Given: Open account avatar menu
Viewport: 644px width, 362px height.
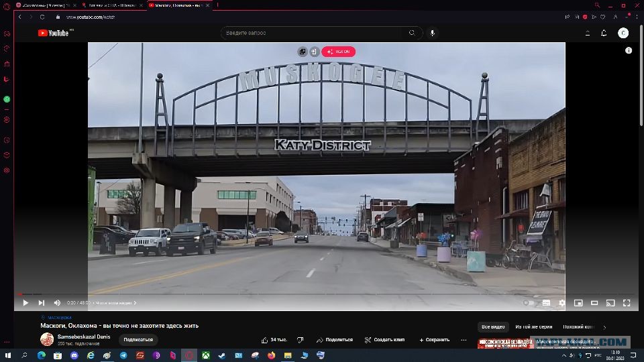Looking at the screenshot, I should pos(623,33).
